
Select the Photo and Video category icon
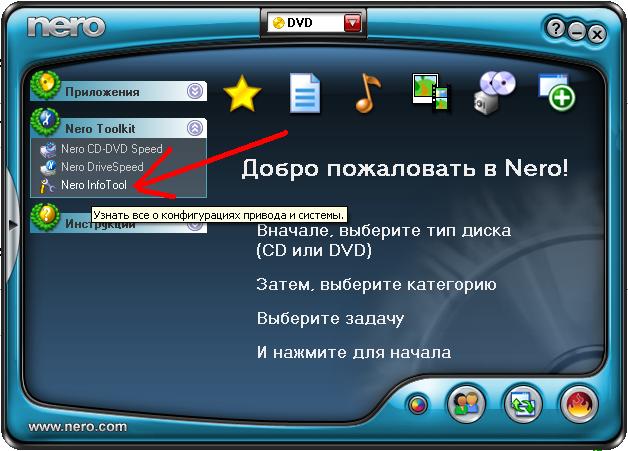point(431,93)
